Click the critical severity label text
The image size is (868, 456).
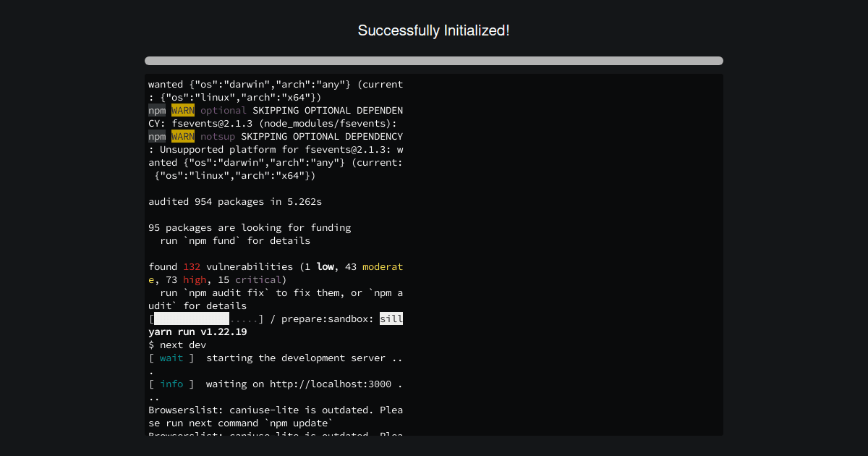pyautogui.click(x=258, y=279)
